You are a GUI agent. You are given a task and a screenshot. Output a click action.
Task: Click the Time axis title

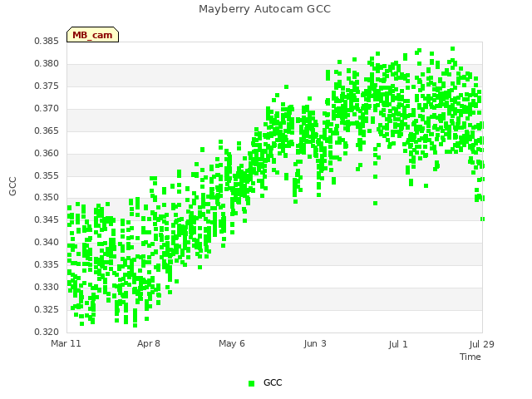point(470,357)
